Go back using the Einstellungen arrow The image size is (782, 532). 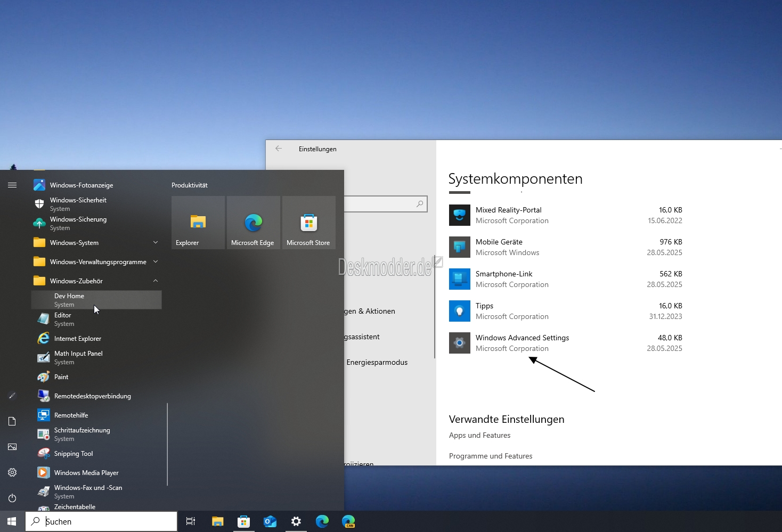[279, 149]
